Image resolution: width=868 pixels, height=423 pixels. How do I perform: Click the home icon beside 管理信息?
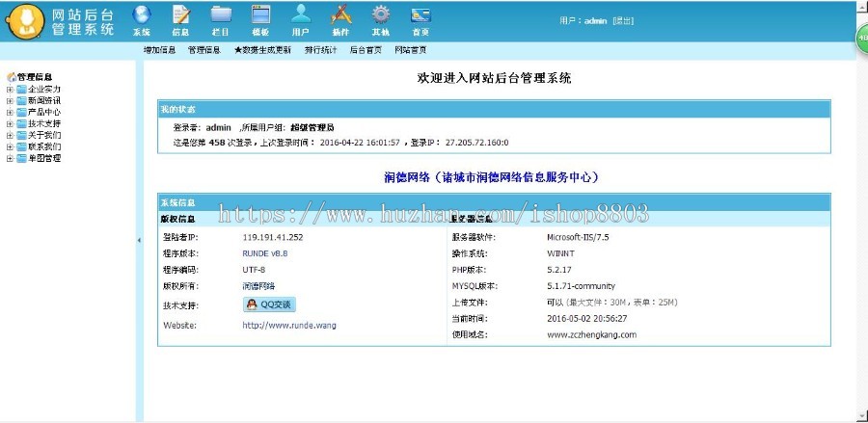click(11, 77)
